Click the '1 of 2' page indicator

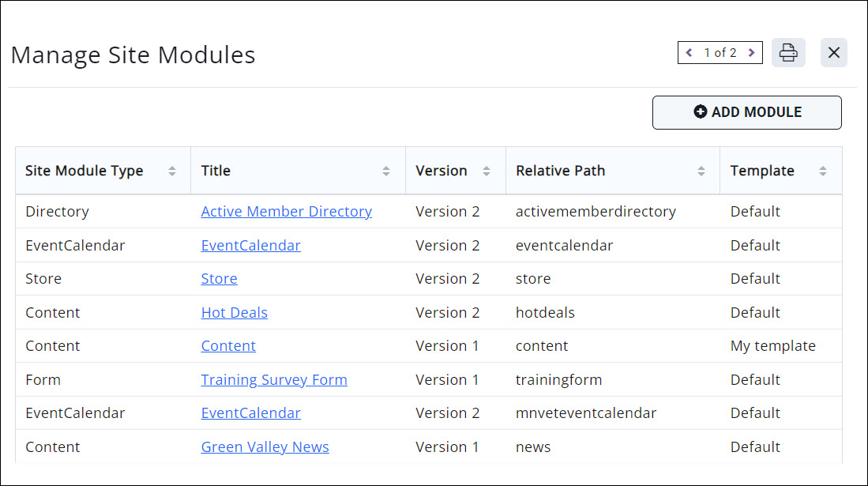(720, 53)
